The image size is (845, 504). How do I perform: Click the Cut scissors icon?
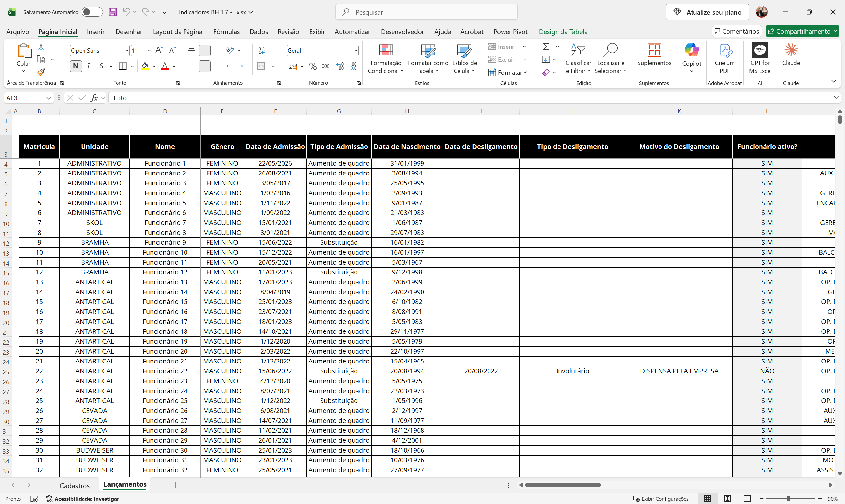click(x=41, y=47)
